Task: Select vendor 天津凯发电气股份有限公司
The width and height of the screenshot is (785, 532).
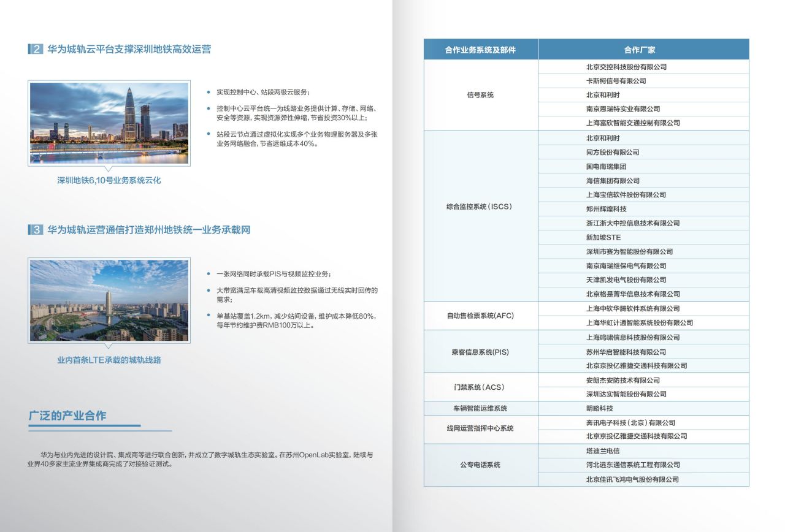Action: (x=626, y=280)
